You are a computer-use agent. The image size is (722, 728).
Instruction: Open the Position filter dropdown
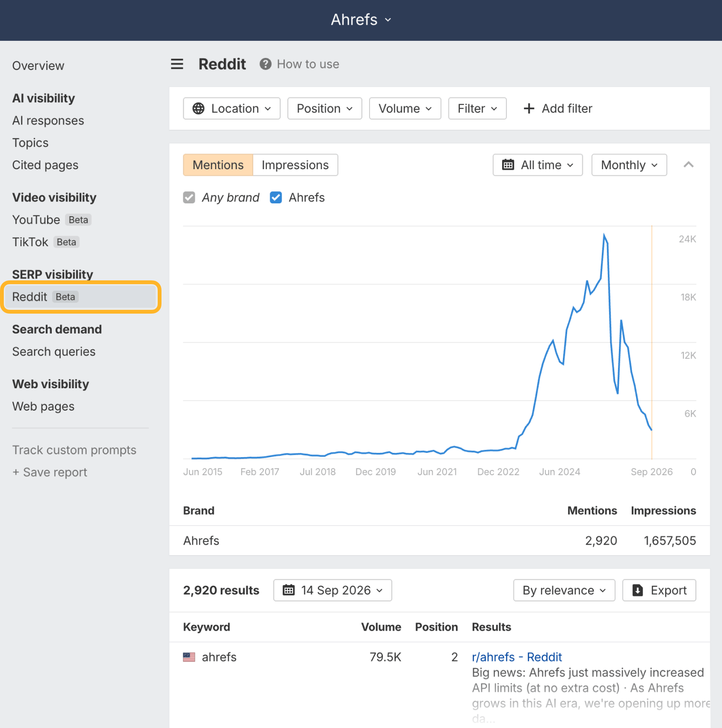click(x=325, y=108)
